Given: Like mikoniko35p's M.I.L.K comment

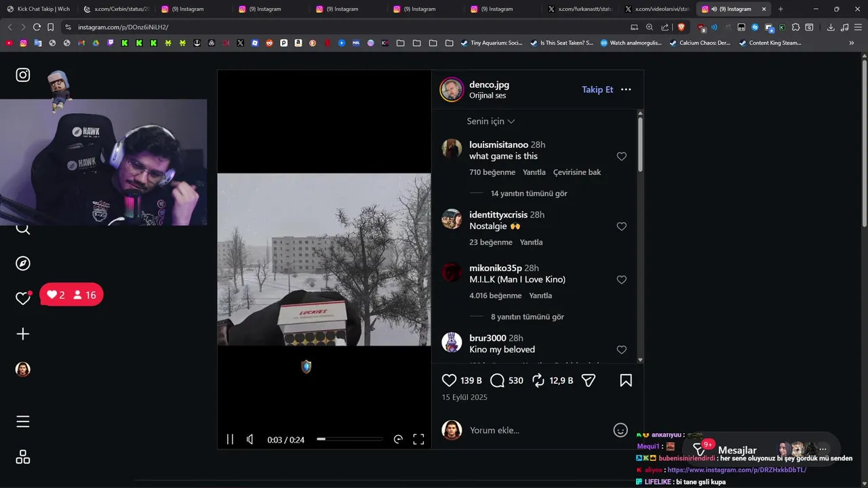Looking at the screenshot, I should click(621, 280).
